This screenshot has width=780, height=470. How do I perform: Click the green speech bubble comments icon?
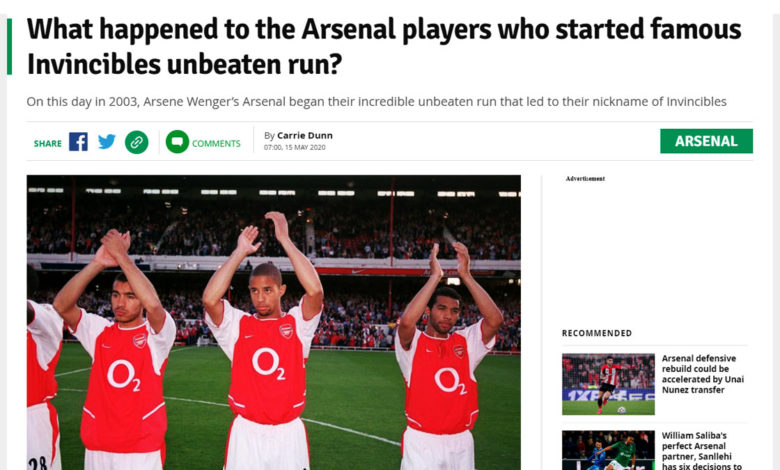pos(177,142)
